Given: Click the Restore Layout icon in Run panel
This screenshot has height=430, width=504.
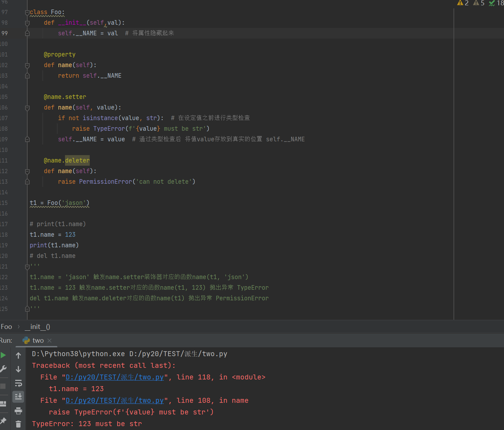Looking at the screenshot, I should coord(3,404).
